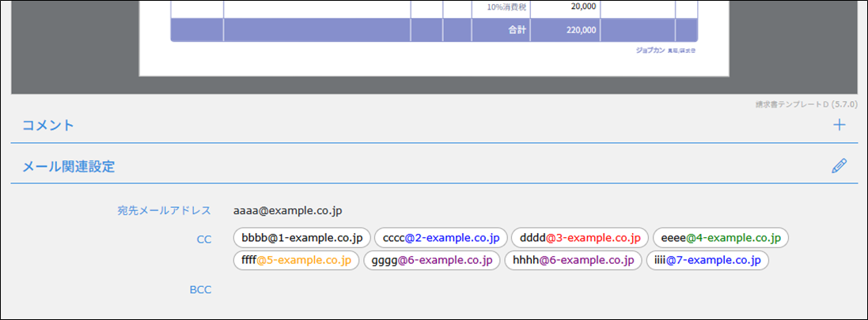Click the ジョブカン logo on the invoice
The width and height of the screenshot is (868, 320).
(x=650, y=51)
